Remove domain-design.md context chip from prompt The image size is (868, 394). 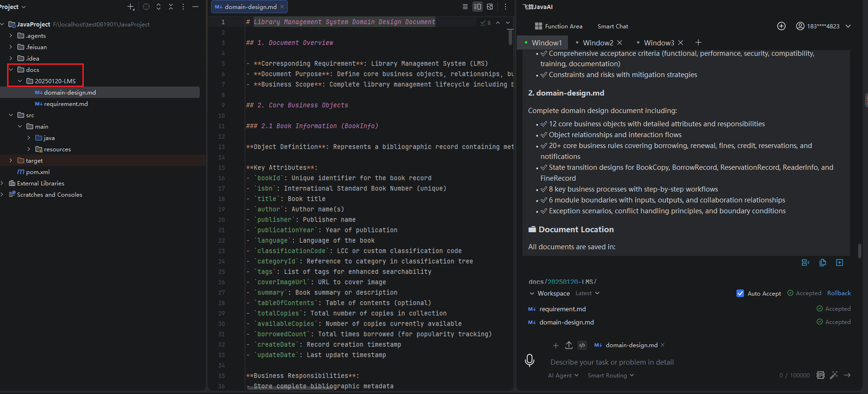663,345
